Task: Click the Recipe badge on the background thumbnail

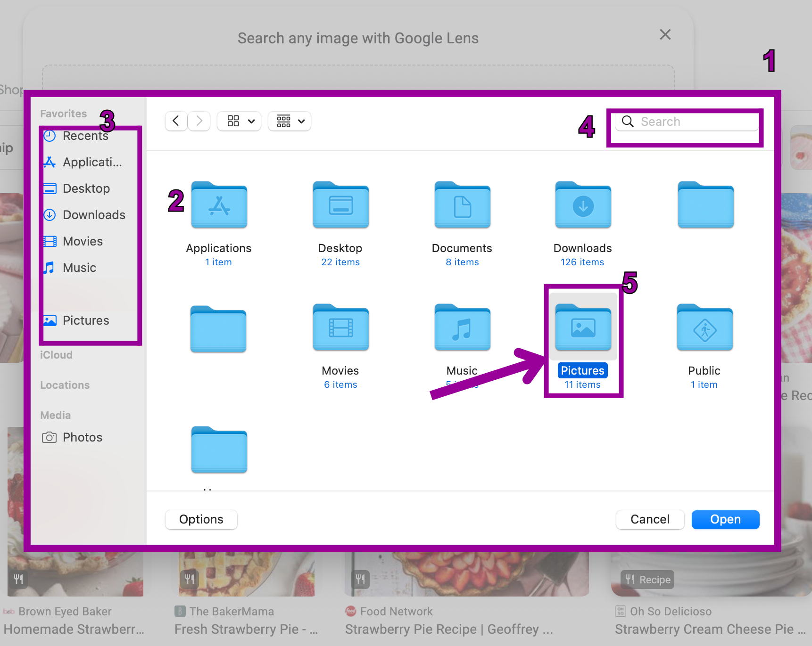Action: tap(647, 580)
